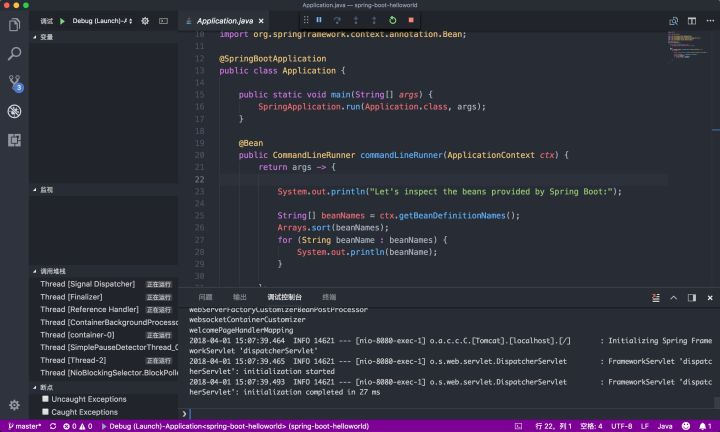This screenshot has width=720, height=432.
Task: Open the Manage gear in activity bar
Action: click(x=14, y=405)
